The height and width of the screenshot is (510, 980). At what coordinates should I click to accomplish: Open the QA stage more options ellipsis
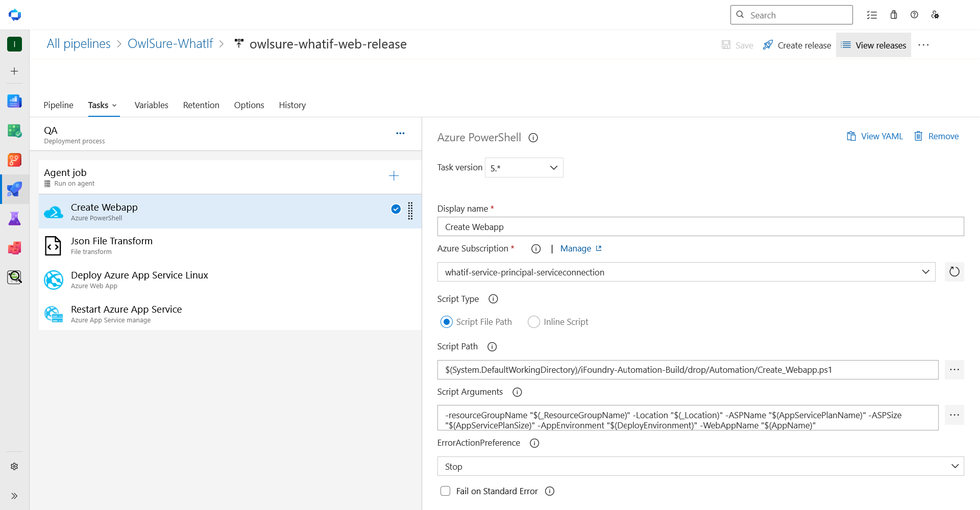click(400, 133)
